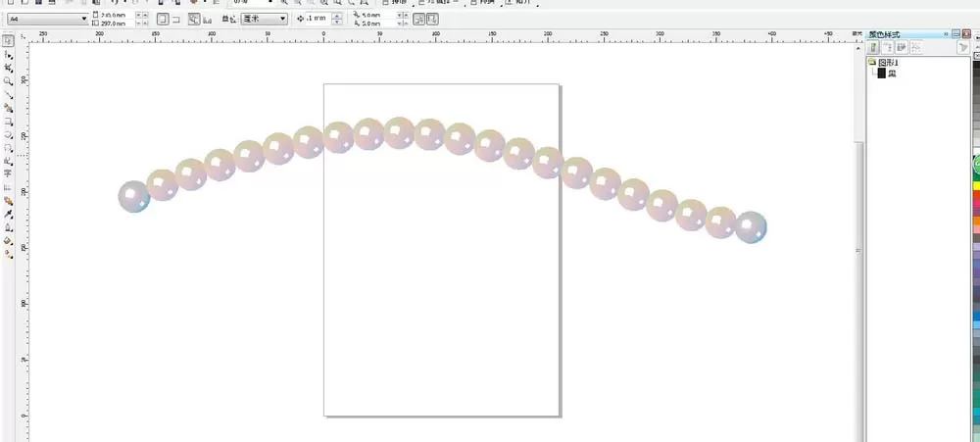Set page to Portrait orientation
This screenshot has width=980, height=442.
coord(163,20)
